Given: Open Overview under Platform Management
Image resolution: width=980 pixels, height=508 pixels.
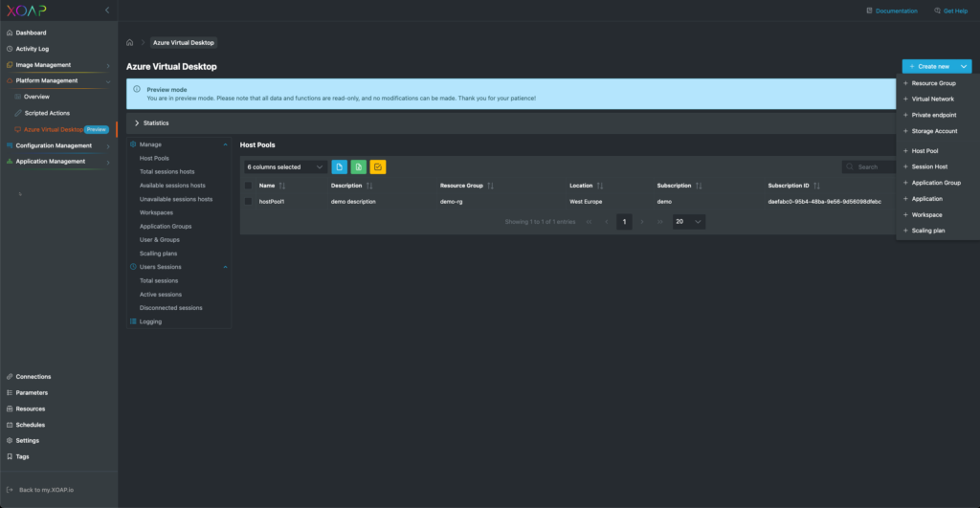Looking at the screenshot, I should pyautogui.click(x=36, y=97).
